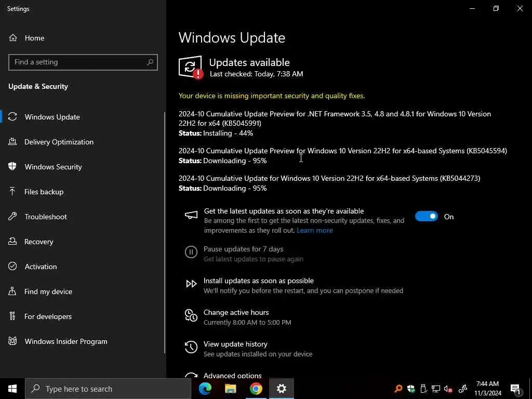
Task: Click the magnifier icon in Find a setting
Action: tap(150, 62)
